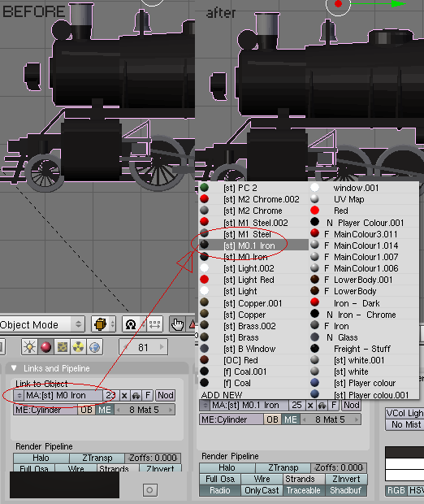Open material browse arrows in after panel

[x=205, y=406]
